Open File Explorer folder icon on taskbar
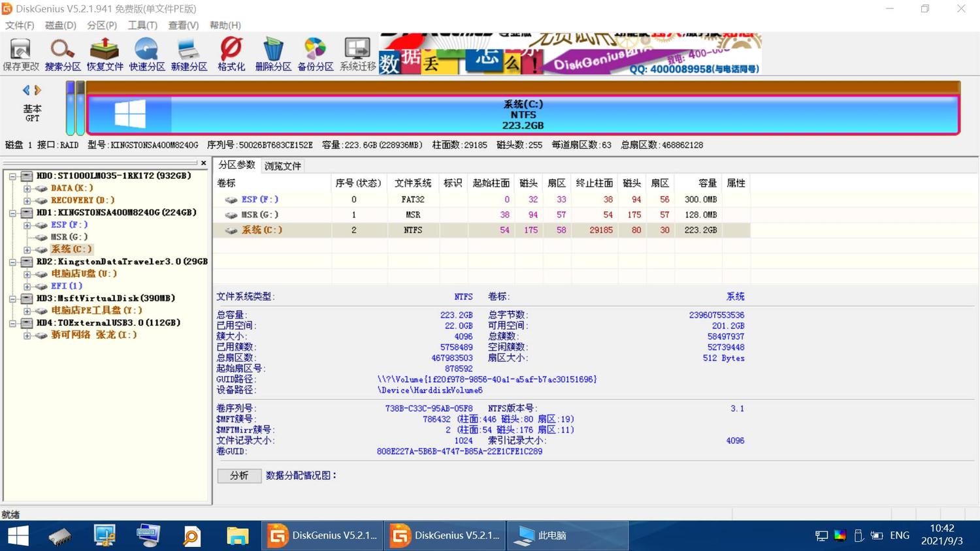Screen dimensions: 980x551 237,536
